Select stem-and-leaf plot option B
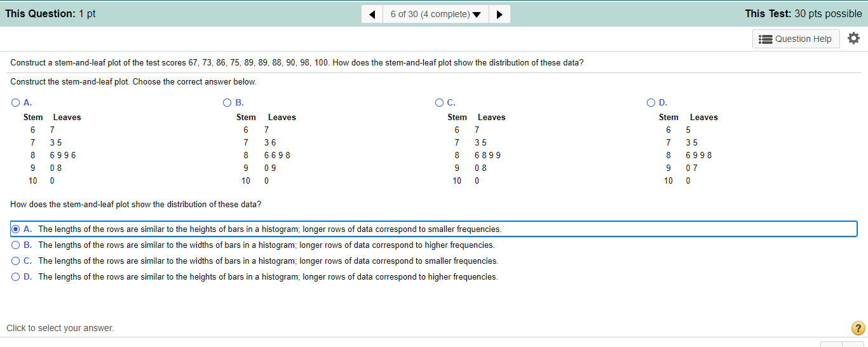The width and height of the screenshot is (868, 347). coord(227,102)
